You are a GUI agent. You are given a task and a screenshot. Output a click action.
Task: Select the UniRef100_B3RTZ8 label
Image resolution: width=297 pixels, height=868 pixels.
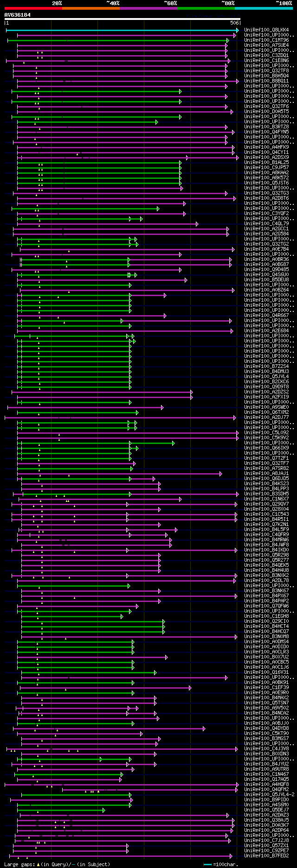point(266,127)
